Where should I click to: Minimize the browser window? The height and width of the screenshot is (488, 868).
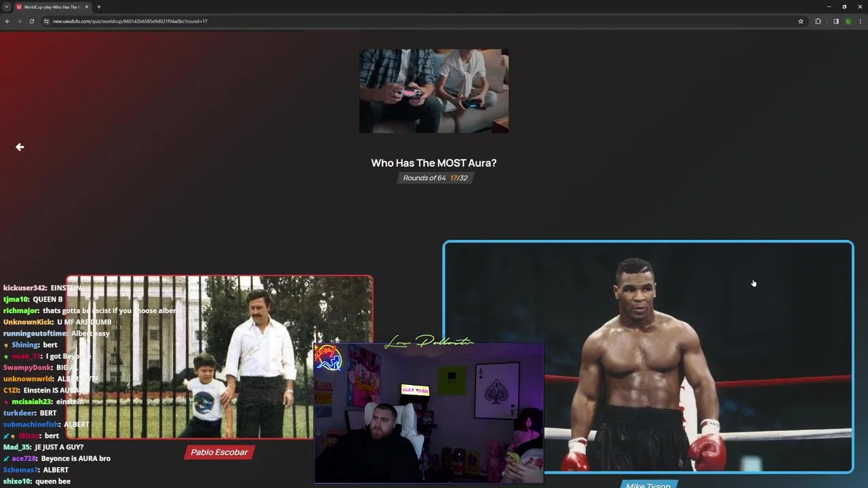(829, 7)
